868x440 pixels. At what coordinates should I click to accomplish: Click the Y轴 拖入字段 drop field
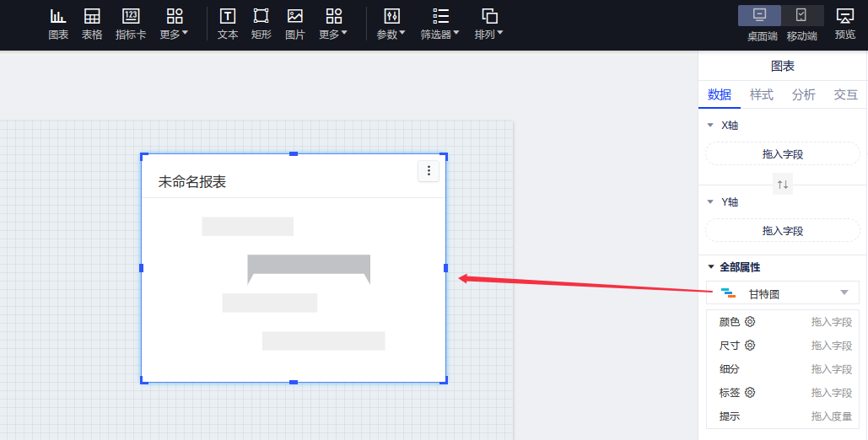(783, 230)
